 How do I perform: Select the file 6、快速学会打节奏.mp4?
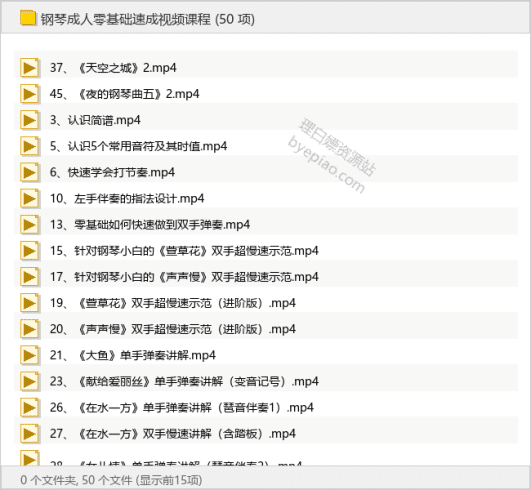(112, 172)
